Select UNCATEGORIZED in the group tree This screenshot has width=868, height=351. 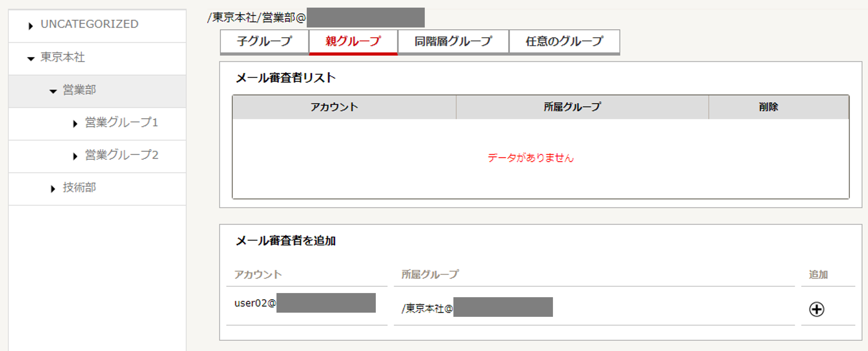[90, 24]
